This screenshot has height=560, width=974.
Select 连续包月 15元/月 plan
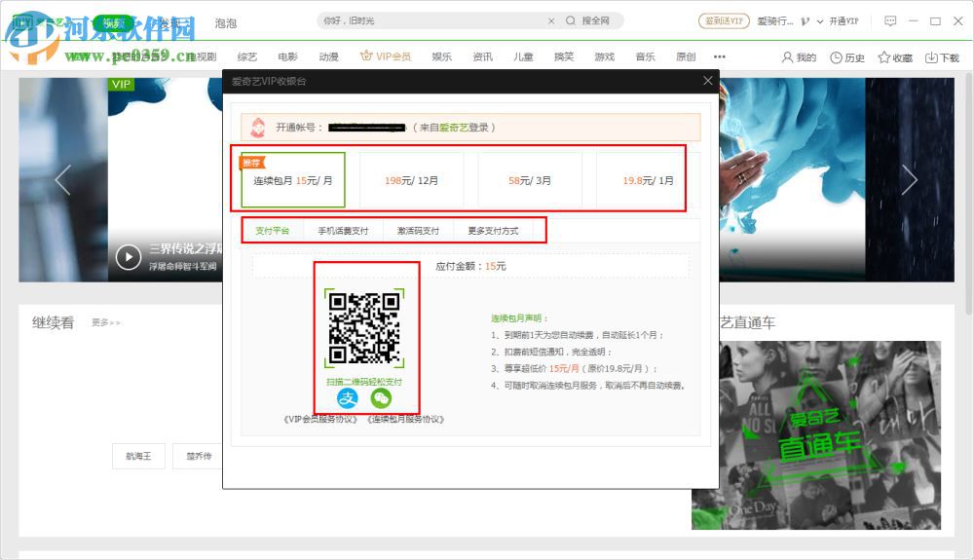[x=292, y=179]
